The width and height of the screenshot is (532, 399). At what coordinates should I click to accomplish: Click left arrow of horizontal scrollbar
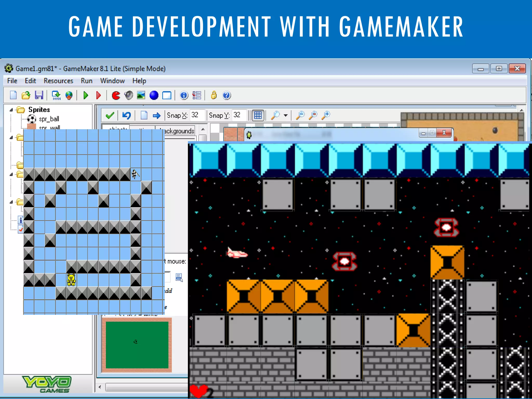tap(100, 387)
